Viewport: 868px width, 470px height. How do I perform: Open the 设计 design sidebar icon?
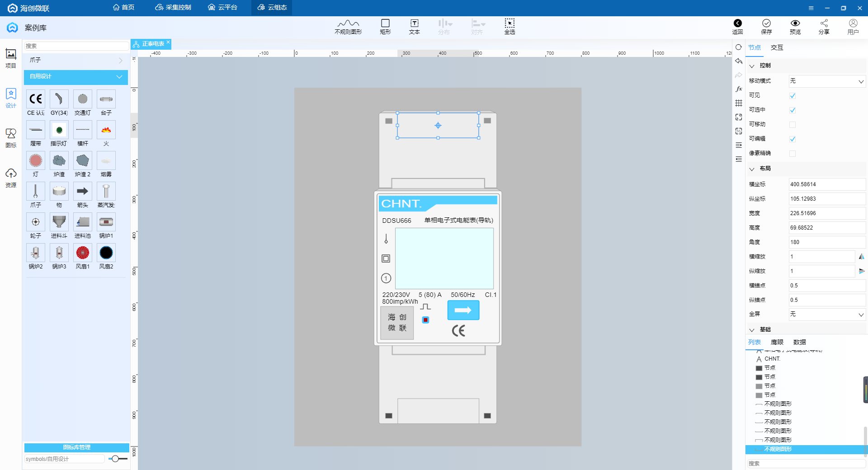(11, 98)
